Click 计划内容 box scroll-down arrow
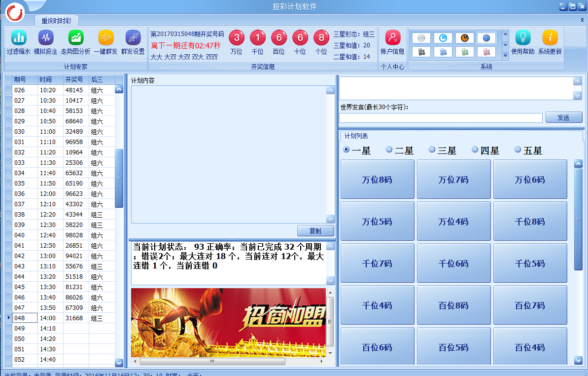The image size is (588, 376). pos(330,219)
